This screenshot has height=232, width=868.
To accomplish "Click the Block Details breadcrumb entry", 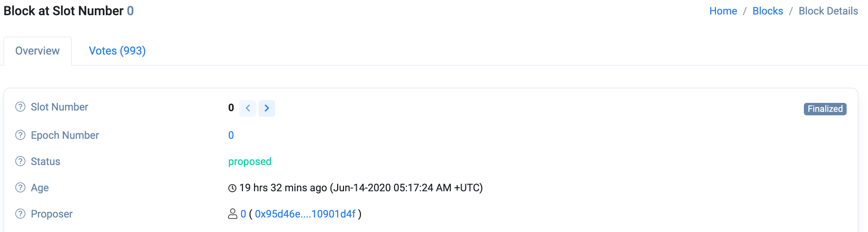I will pyautogui.click(x=829, y=11).
